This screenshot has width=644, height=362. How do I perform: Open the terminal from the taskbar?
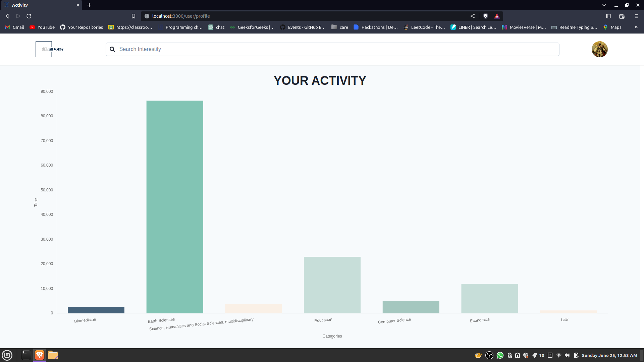pyautogui.click(x=26, y=355)
